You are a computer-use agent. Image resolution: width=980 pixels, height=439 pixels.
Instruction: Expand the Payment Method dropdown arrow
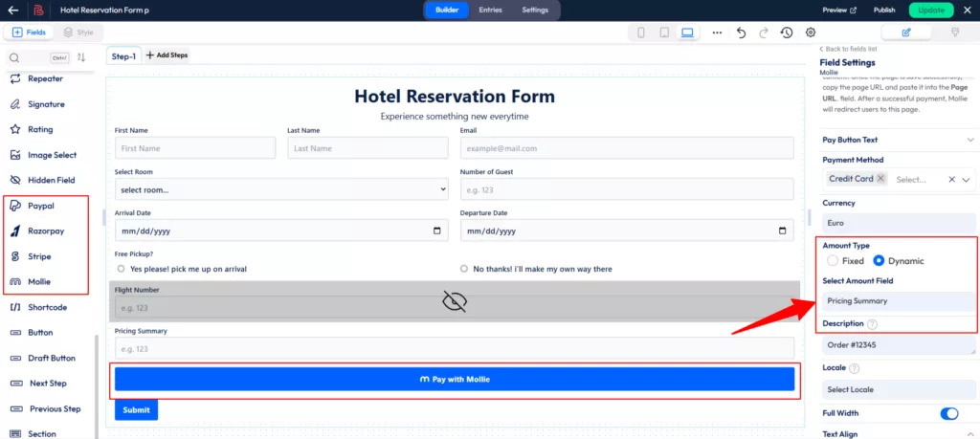(x=967, y=179)
